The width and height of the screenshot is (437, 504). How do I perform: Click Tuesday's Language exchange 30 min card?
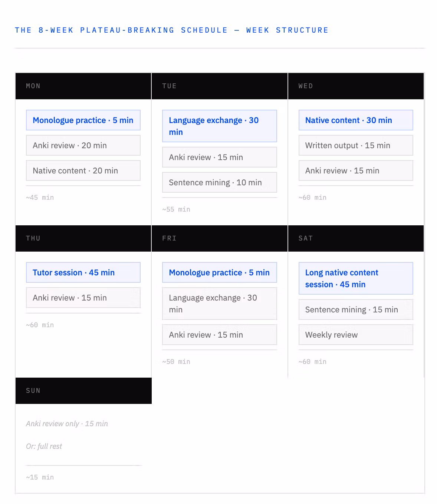(x=220, y=126)
